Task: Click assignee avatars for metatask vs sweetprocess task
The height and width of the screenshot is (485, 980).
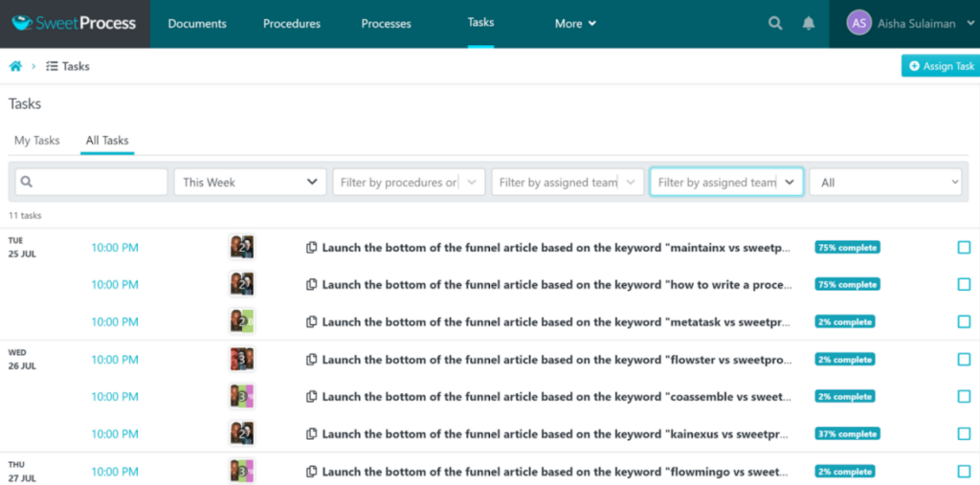Action: (242, 321)
